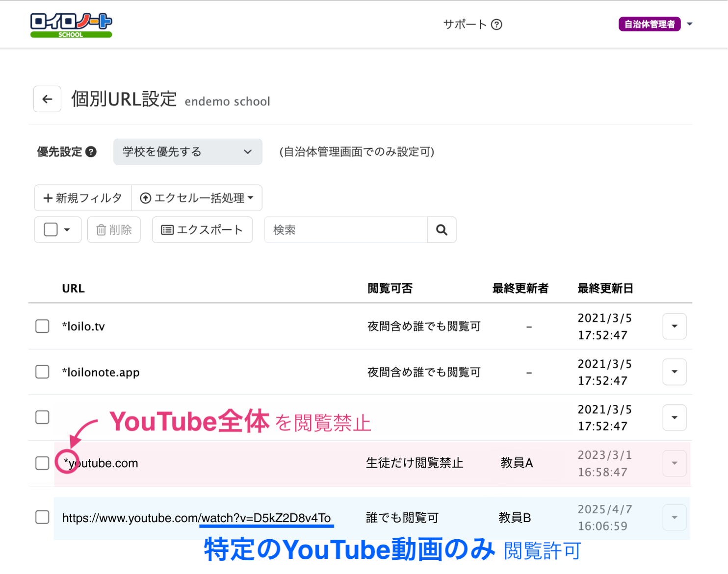Click the LoiLoNote School logo
This screenshot has height=574, width=728.
[71, 25]
